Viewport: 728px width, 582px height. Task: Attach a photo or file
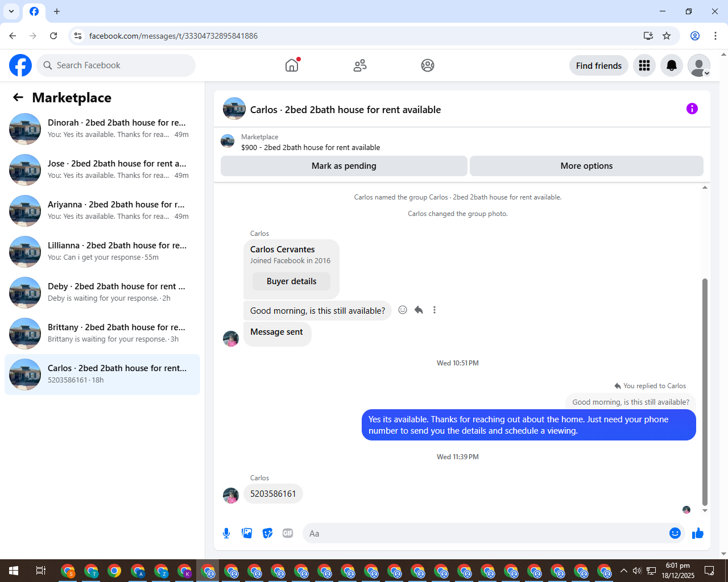tap(247, 533)
